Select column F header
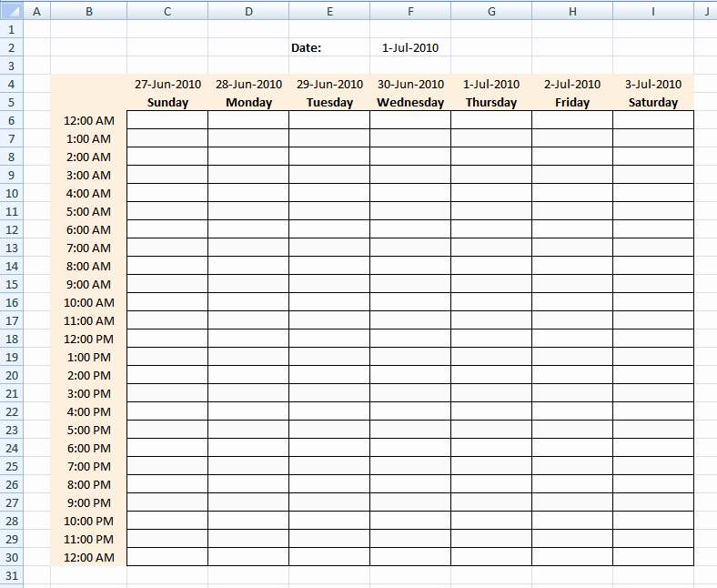717x588 pixels. [x=410, y=11]
